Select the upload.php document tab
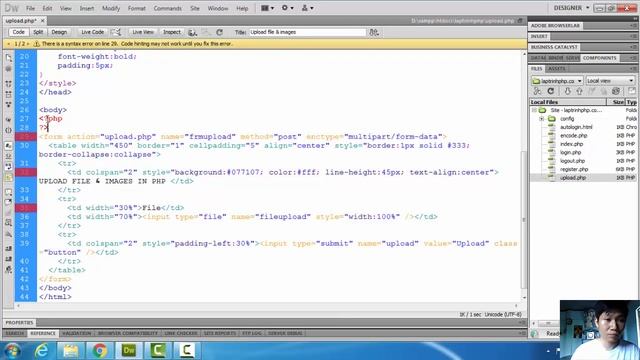The width and height of the screenshot is (640, 360). [x=21, y=20]
